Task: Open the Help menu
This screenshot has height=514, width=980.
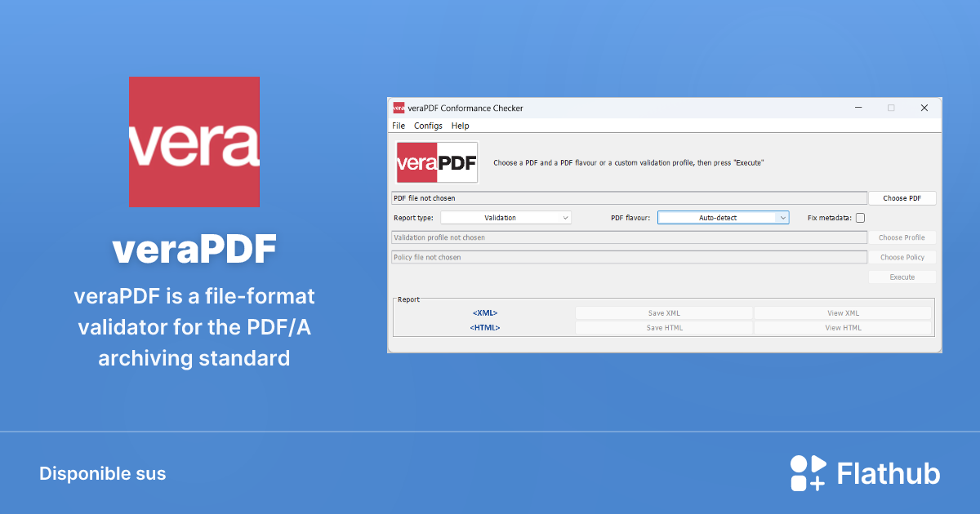Action: pyautogui.click(x=461, y=126)
